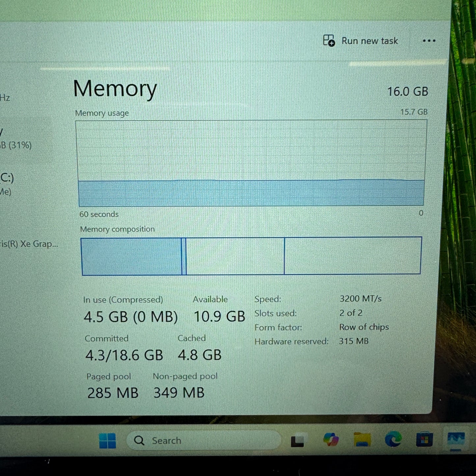Click the Memory heading
Viewport: 476px width, 476px height.
click(x=115, y=88)
